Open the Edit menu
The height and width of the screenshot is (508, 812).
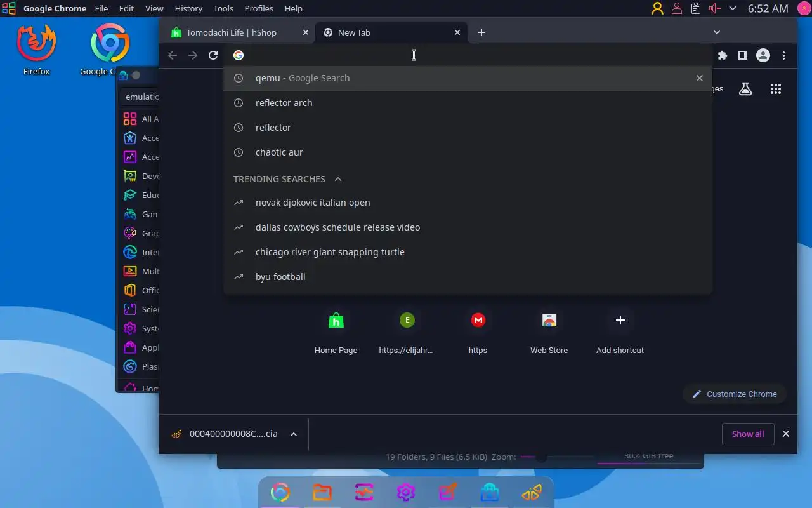[x=126, y=8]
